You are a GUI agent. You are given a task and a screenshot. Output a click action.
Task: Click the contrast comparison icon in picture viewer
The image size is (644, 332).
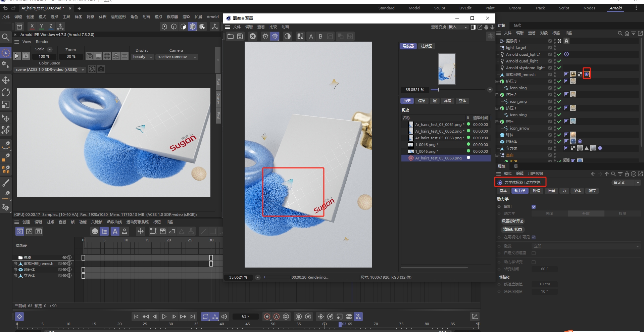[x=287, y=36]
